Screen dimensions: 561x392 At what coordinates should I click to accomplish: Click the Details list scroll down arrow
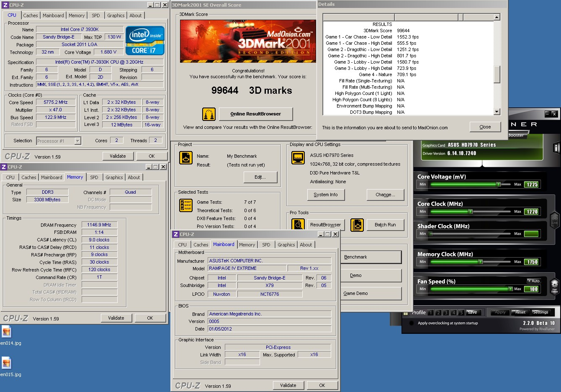[x=497, y=112]
